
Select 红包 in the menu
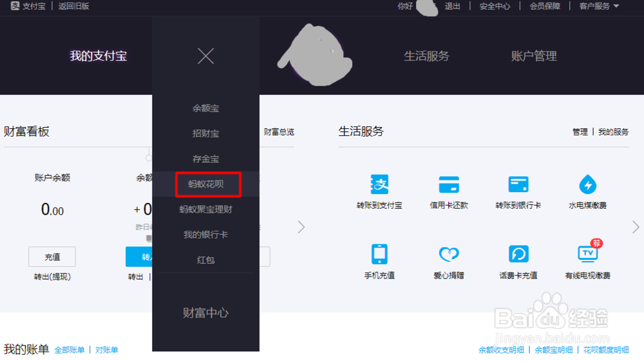coord(206,260)
